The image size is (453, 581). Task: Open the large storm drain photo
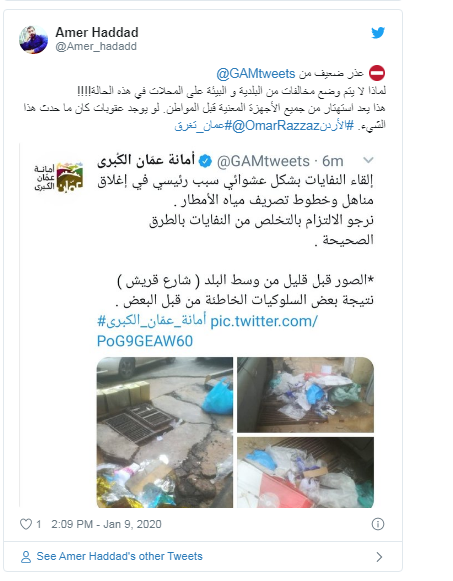pyautogui.click(x=165, y=432)
